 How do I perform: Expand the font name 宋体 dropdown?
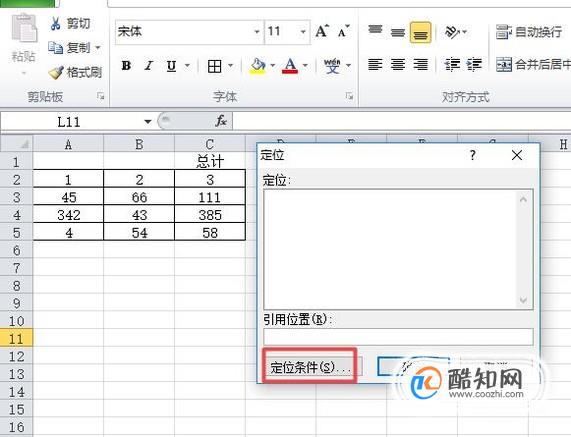tap(257, 32)
